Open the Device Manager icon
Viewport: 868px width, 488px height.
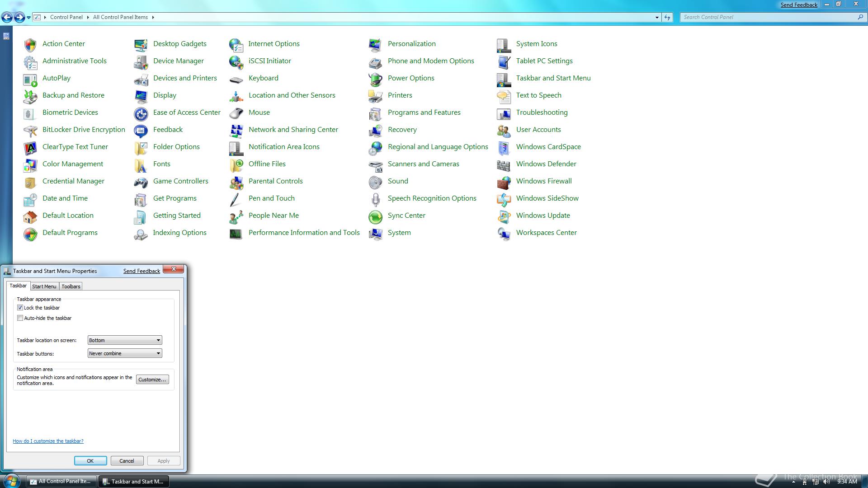(x=141, y=61)
